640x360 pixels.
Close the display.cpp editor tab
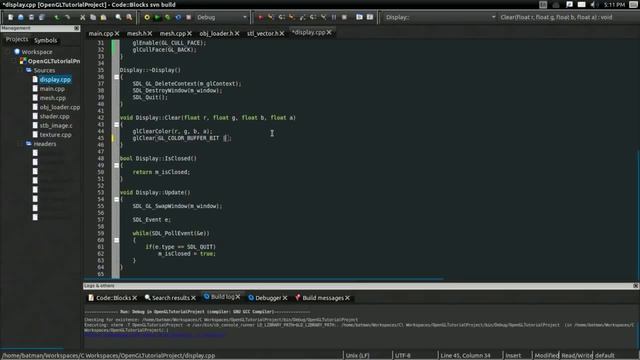(x=329, y=32)
